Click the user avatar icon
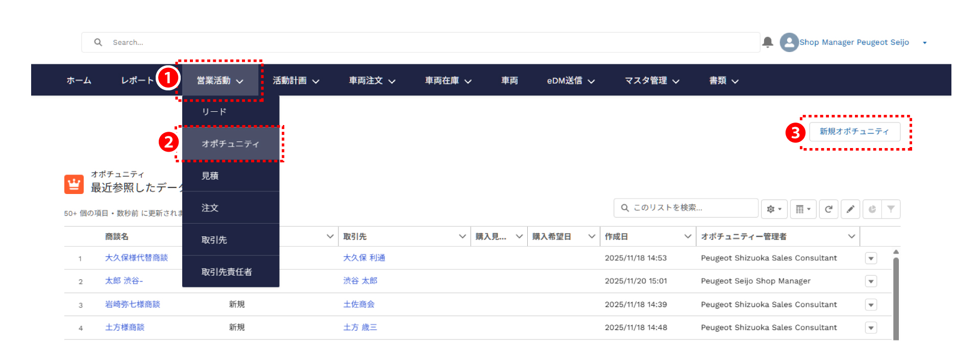Image resolution: width=980 pixels, height=364 pixels. click(x=789, y=42)
